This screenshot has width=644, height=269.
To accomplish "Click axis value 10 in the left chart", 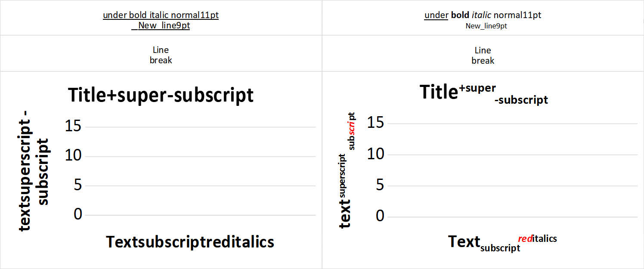I will (x=73, y=155).
